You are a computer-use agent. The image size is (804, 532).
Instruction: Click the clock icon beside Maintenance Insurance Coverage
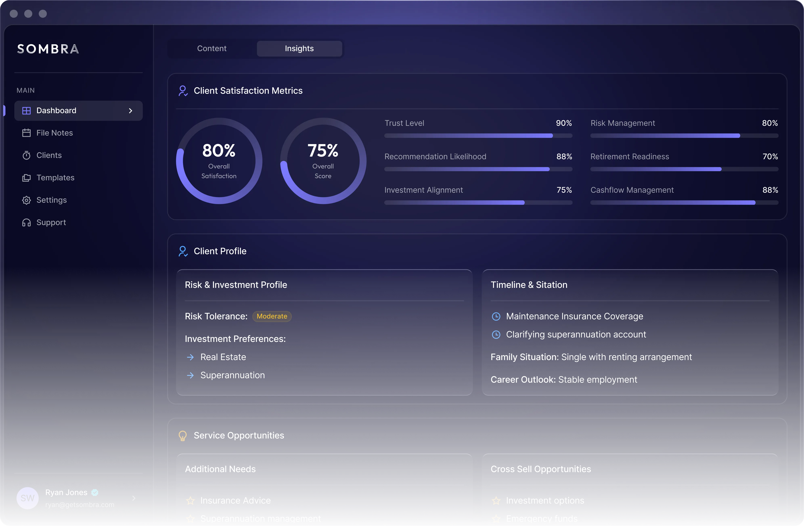(496, 316)
